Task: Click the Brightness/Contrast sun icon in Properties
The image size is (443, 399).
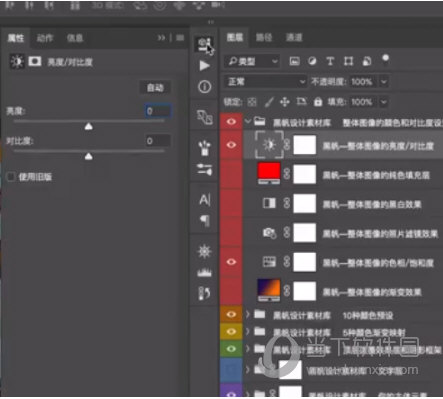Action: (x=17, y=61)
